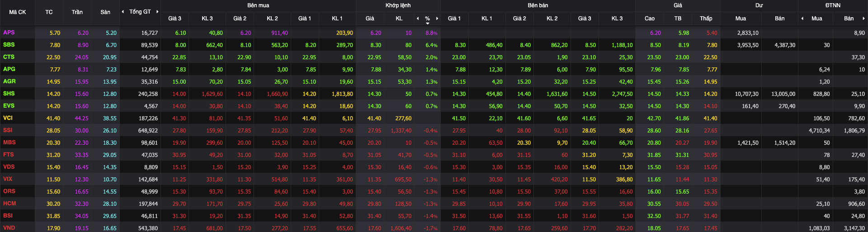The image size is (868, 232).
Task: Click right arrow beside ĐTNN Bán header
Action: [863, 19]
